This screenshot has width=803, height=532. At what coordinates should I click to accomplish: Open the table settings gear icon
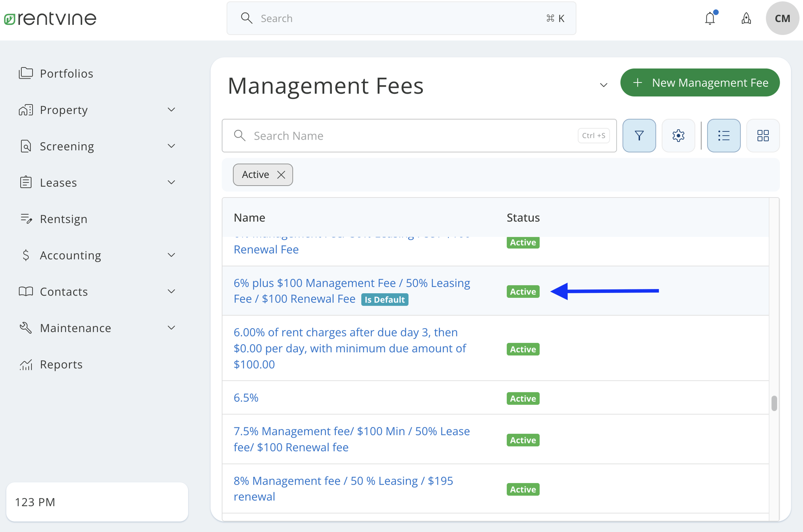coord(678,135)
